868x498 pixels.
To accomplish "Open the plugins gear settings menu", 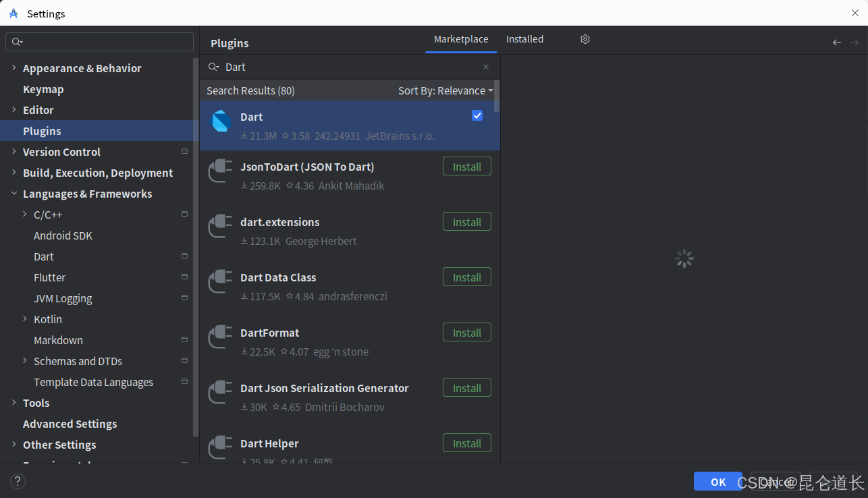I will pyautogui.click(x=585, y=39).
